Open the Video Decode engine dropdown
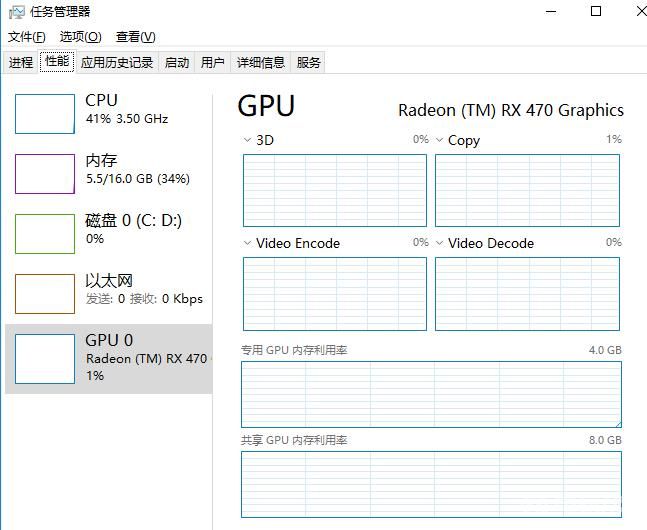 (x=439, y=243)
